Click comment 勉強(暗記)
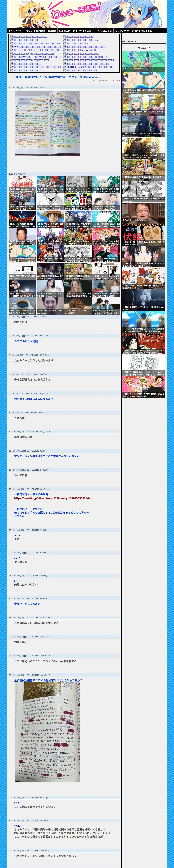This screenshot has width=174, height=868. [21, 642]
